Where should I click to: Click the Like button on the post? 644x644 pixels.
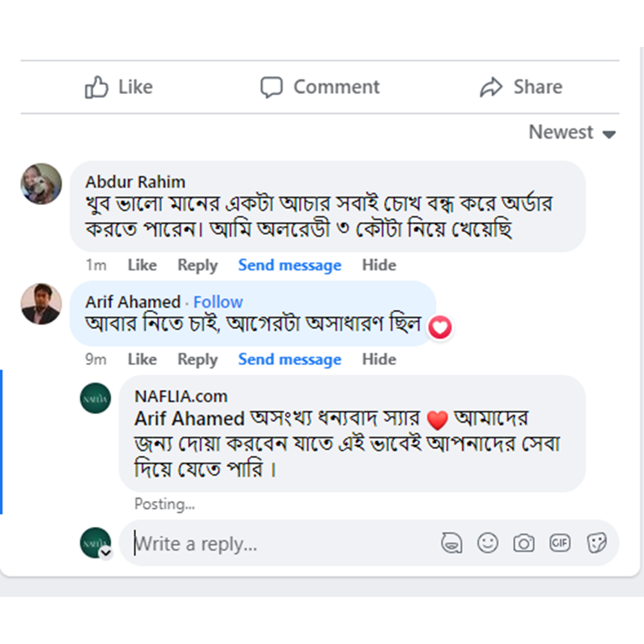(119, 87)
